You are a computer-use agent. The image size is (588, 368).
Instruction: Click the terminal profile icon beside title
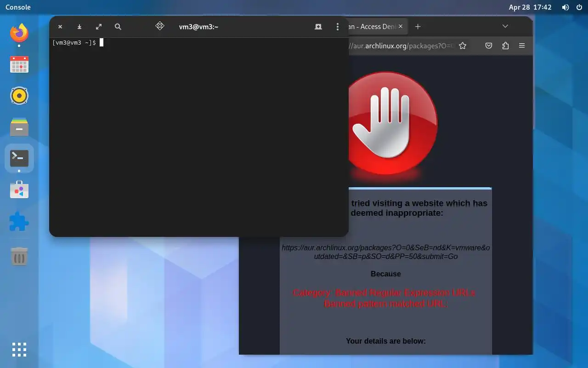(x=160, y=26)
